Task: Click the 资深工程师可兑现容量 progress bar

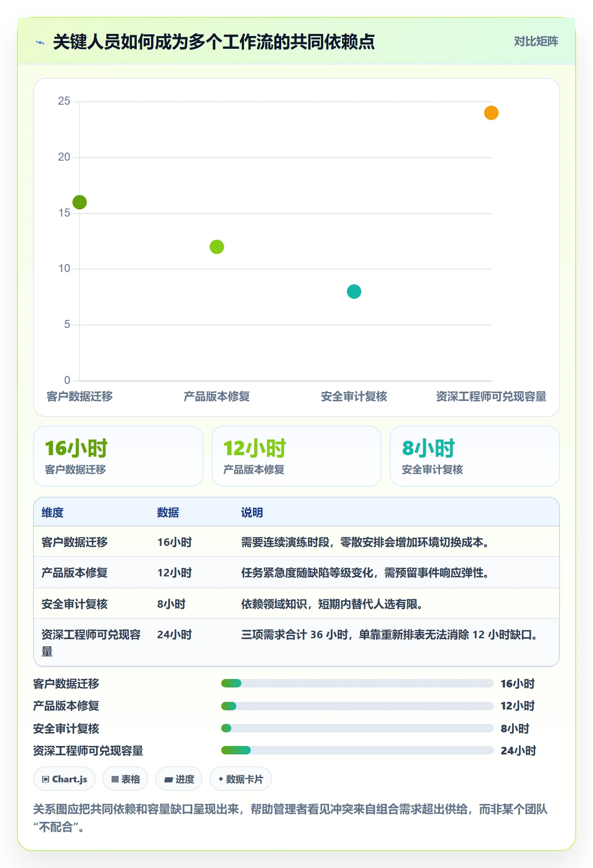Action: click(x=357, y=750)
